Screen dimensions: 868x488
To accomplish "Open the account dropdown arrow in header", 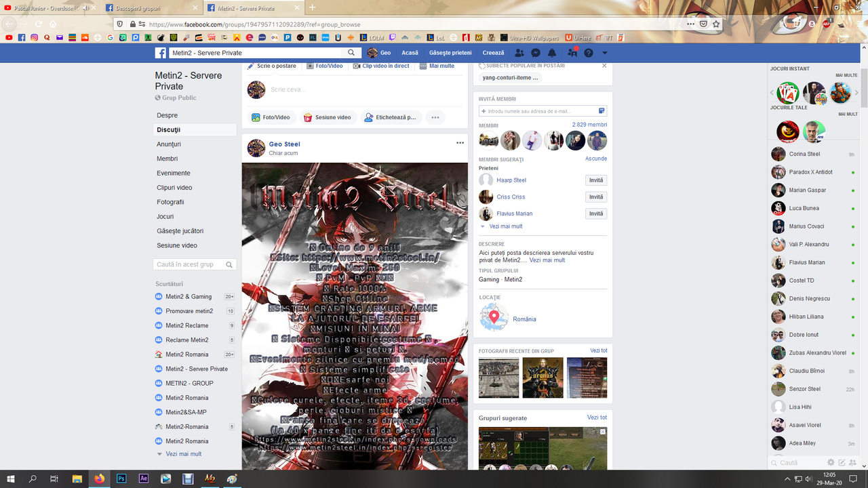I will coord(605,53).
